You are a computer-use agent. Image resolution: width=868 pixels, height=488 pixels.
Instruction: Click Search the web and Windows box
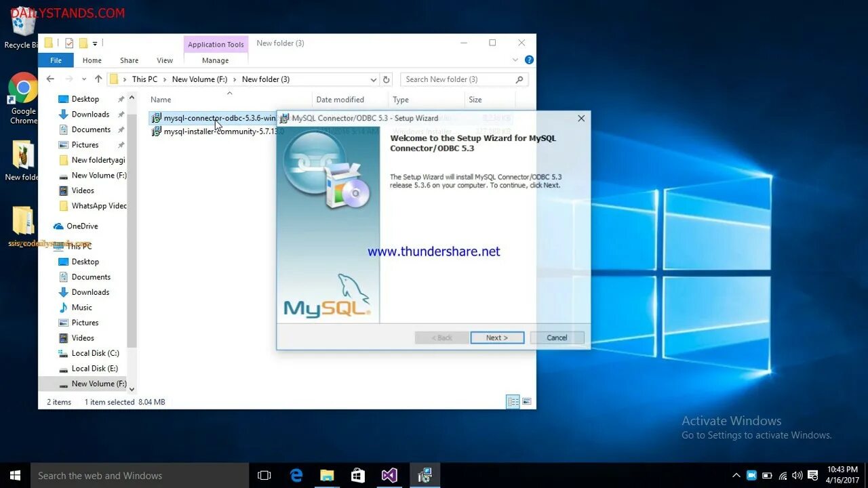140,476
